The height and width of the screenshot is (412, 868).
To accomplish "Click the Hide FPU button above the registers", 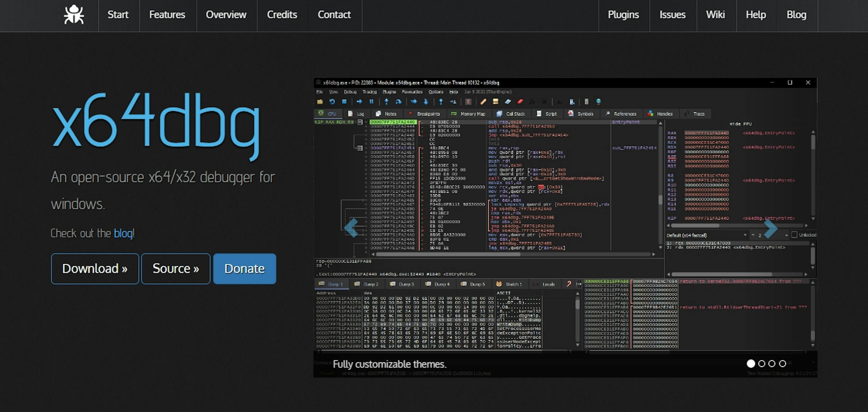I will click(741, 124).
